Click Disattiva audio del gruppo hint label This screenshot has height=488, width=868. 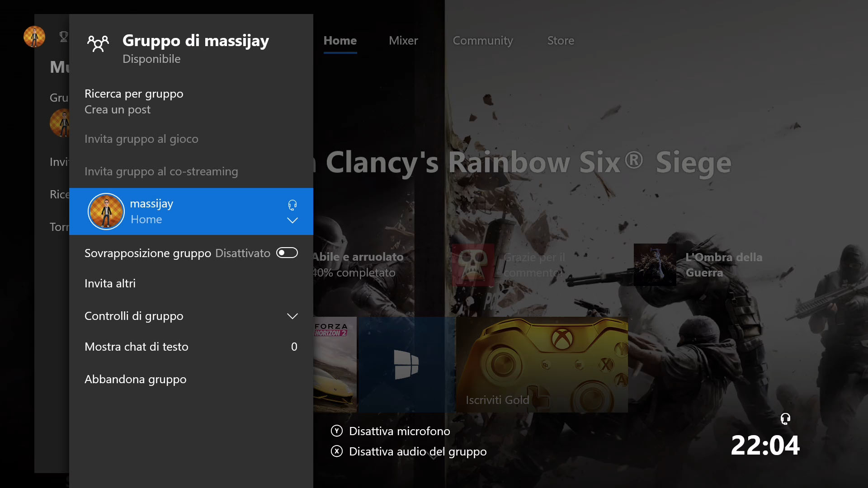(418, 451)
